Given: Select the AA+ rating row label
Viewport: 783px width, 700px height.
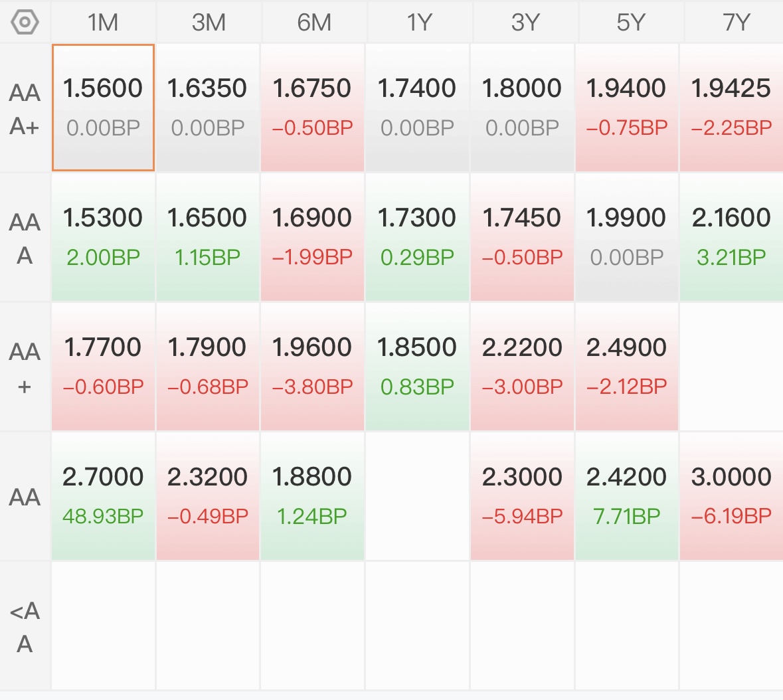Looking at the screenshot, I should click(25, 367).
